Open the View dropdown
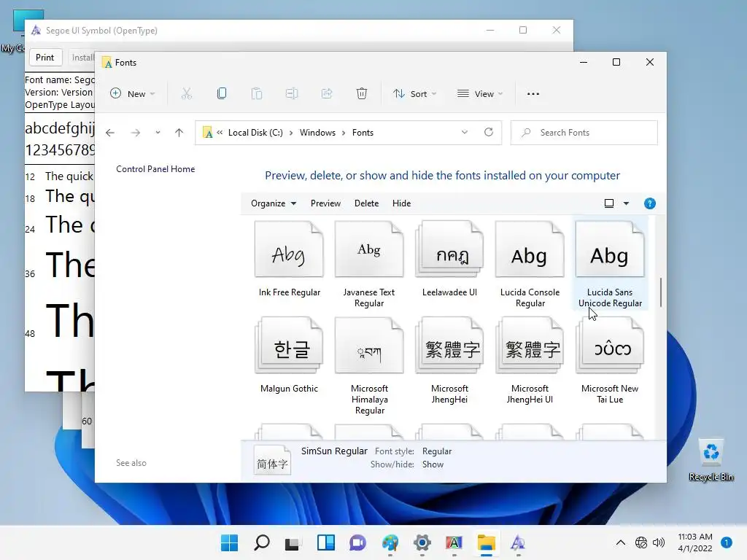 click(480, 94)
